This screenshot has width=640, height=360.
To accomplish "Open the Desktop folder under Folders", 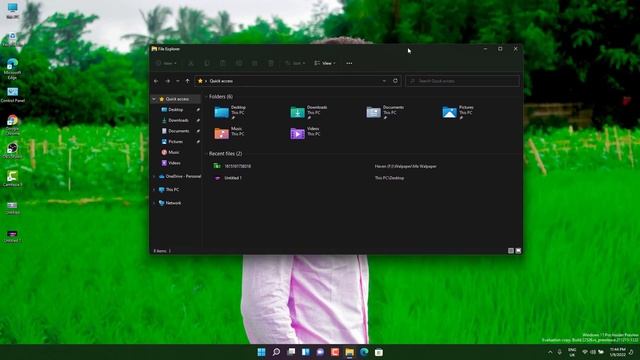I will [x=230, y=112].
